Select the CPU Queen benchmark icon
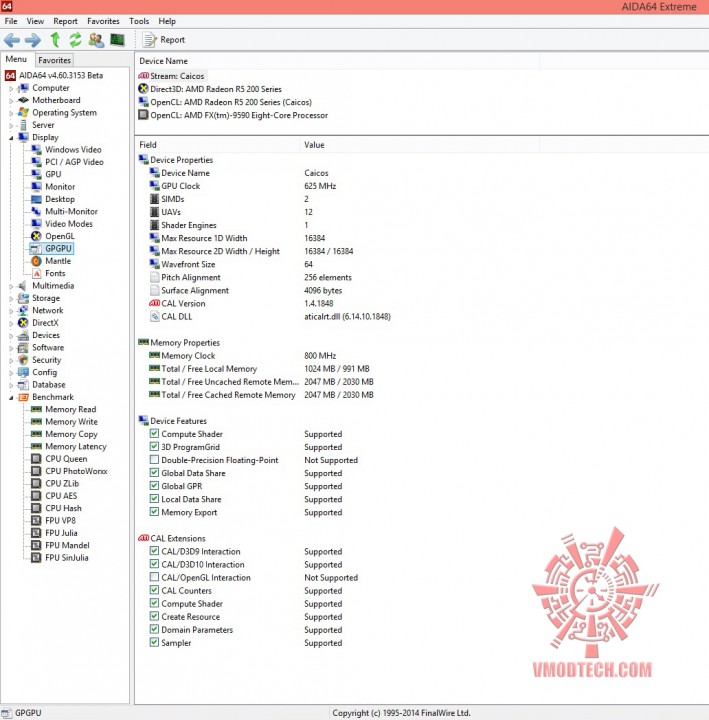709x720 pixels. pos(36,459)
